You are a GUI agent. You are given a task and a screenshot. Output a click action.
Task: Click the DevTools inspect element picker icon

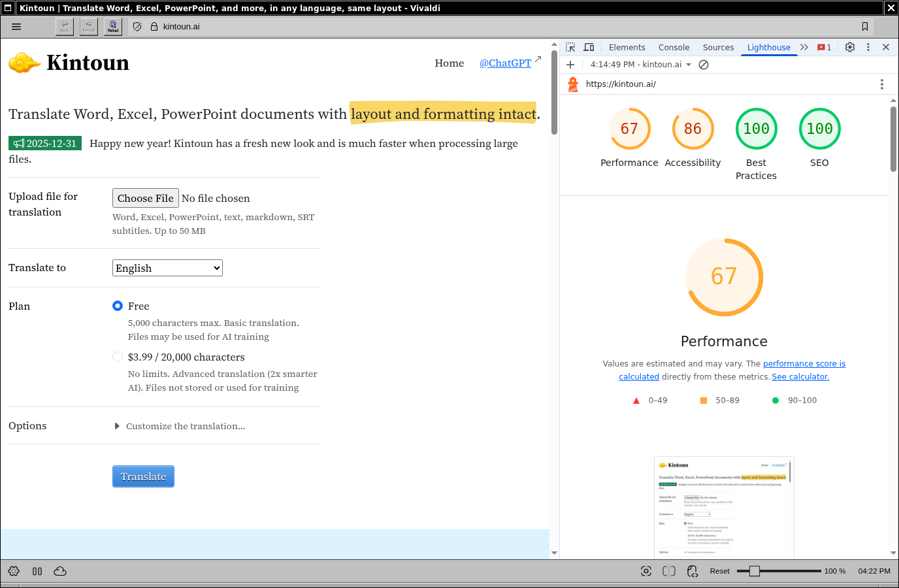[570, 47]
